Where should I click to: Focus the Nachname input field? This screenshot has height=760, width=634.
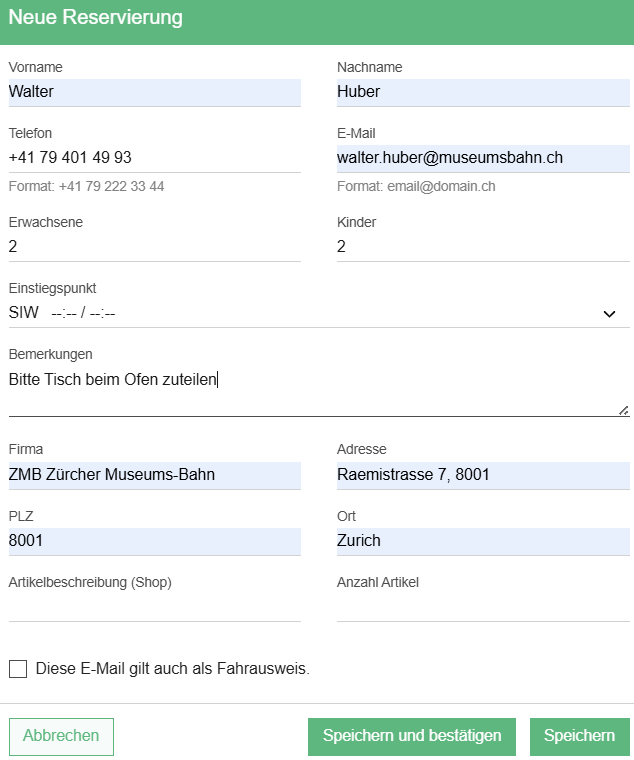(x=483, y=92)
